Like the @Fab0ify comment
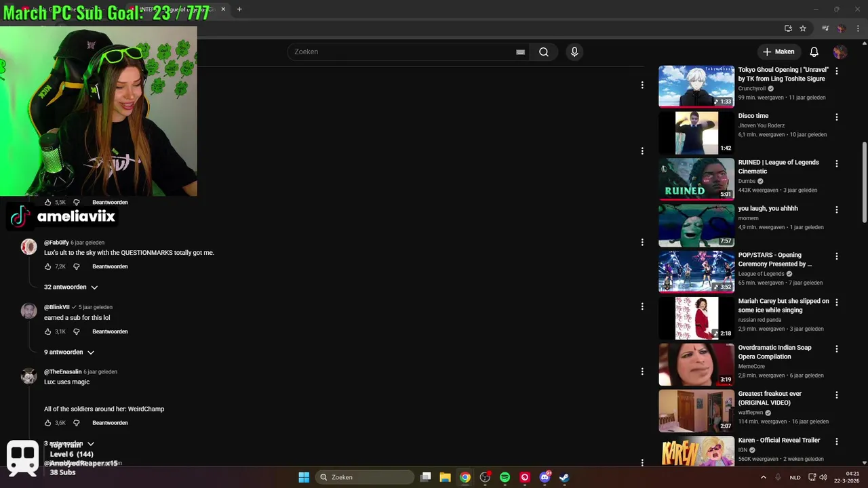This screenshot has height=488, width=868. (x=47, y=266)
